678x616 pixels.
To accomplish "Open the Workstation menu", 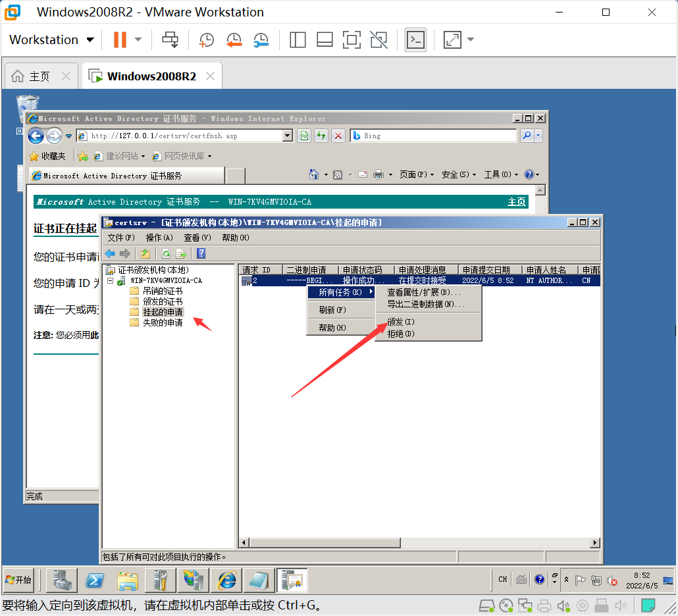I will click(x=51, y=39).
